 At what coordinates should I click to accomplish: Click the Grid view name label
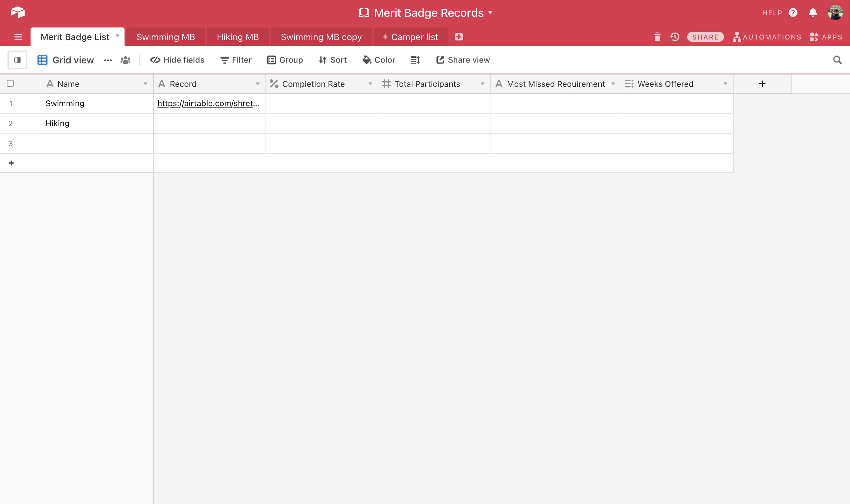tap(73, 60)
